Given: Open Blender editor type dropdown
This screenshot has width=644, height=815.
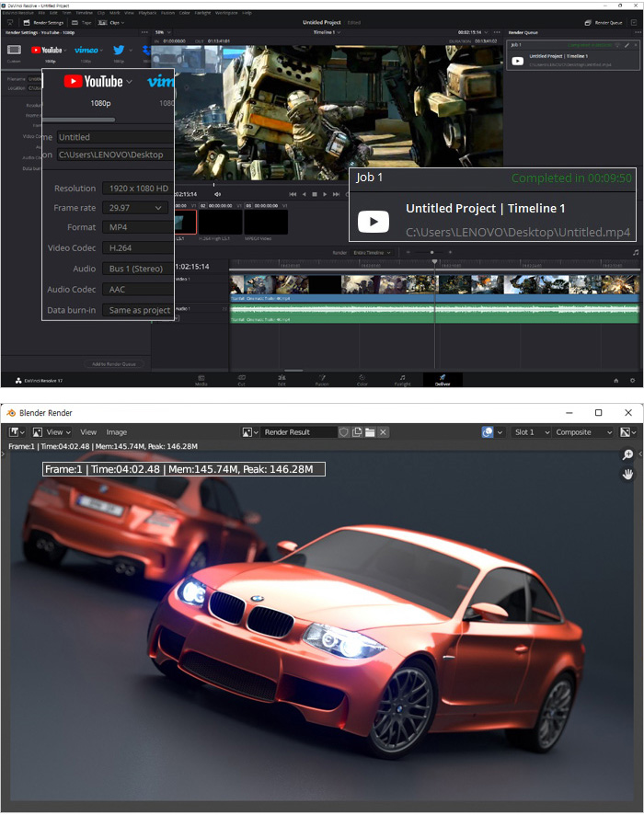Looking at the screenshot, I should click(17, 432).
